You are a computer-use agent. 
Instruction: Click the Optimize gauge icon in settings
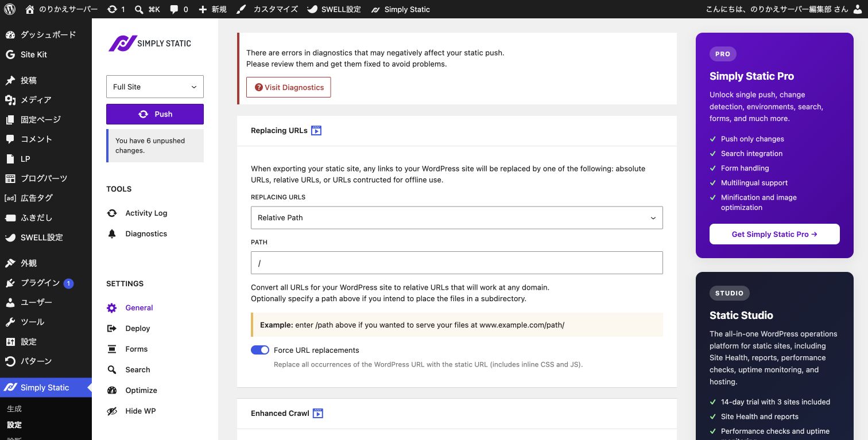pyautogui.click(x=112, y=391)
